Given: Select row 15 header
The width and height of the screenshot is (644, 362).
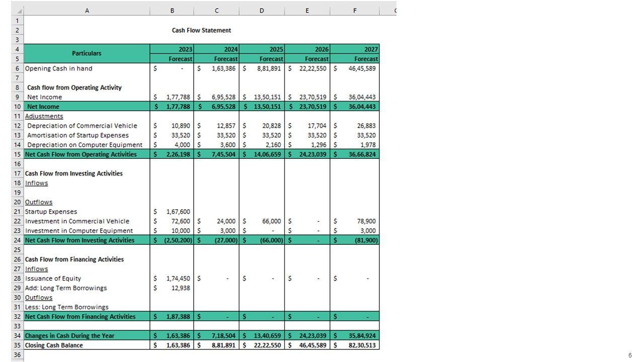Looking at the screenshot, I should click(17, 154).
